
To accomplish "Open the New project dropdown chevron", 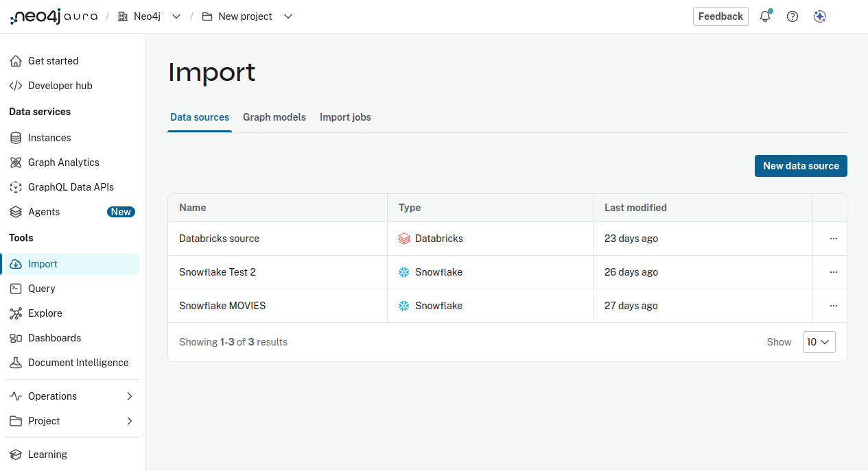I will pos(288,16).
